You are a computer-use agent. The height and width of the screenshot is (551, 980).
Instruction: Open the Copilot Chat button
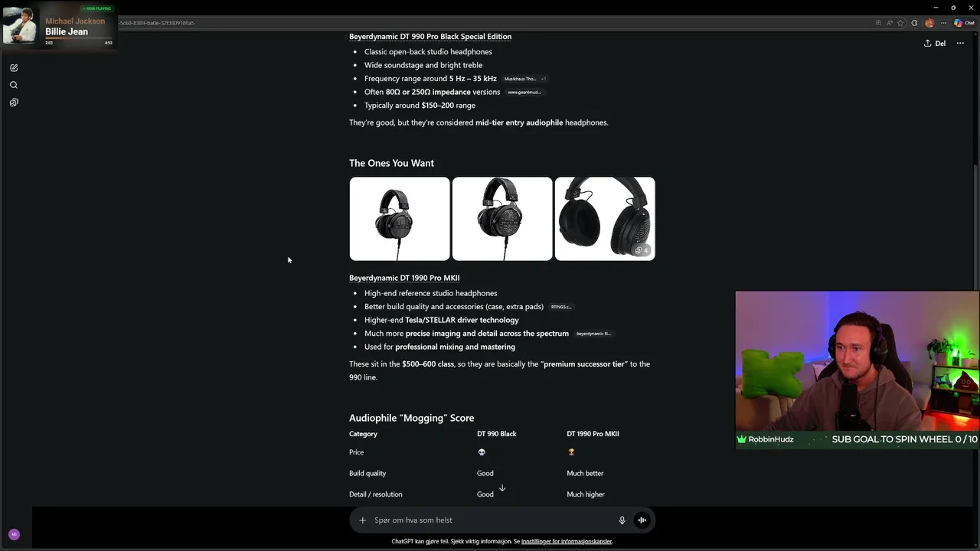pos(964,23)
